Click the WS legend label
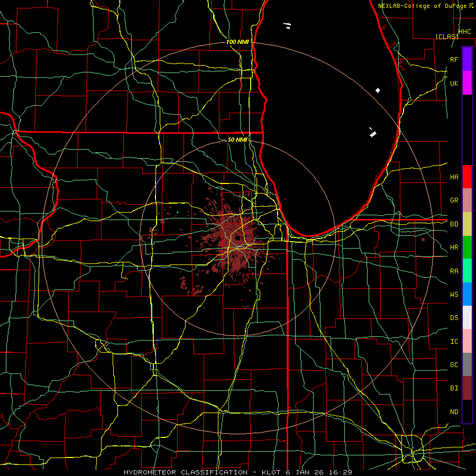Image resolution: width=476 pixels, height=476 pixels. click(x=454, y=295)
